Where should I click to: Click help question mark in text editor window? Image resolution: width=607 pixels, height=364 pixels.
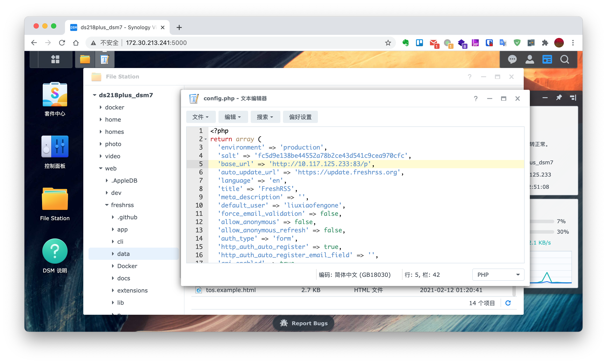tap(476, 98)
